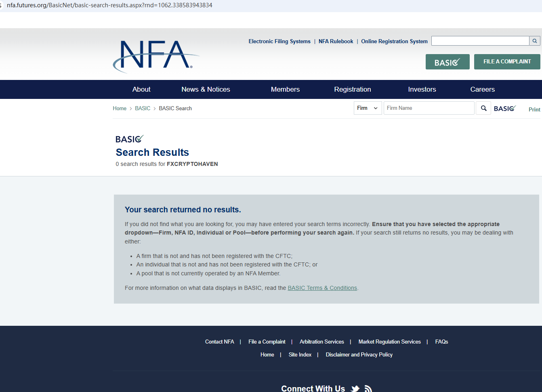Click the BASIC logo beside Print

click(x=505, y=108)
